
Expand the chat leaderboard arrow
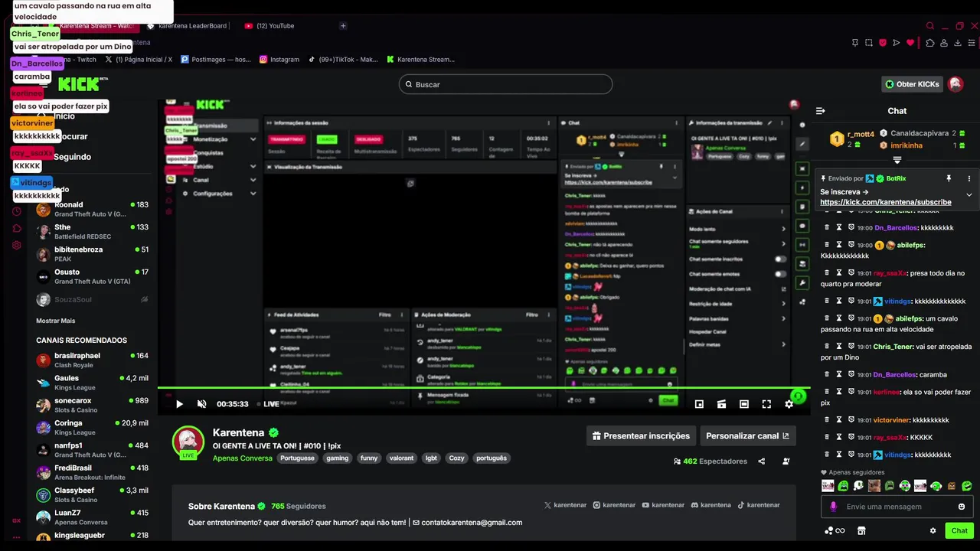pos(897,160)
